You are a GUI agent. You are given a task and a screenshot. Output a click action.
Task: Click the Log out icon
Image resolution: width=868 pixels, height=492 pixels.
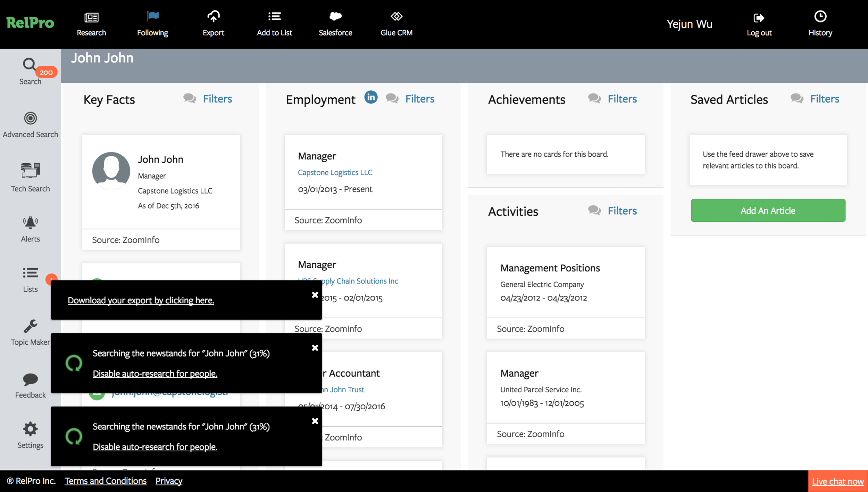point(759,18)
